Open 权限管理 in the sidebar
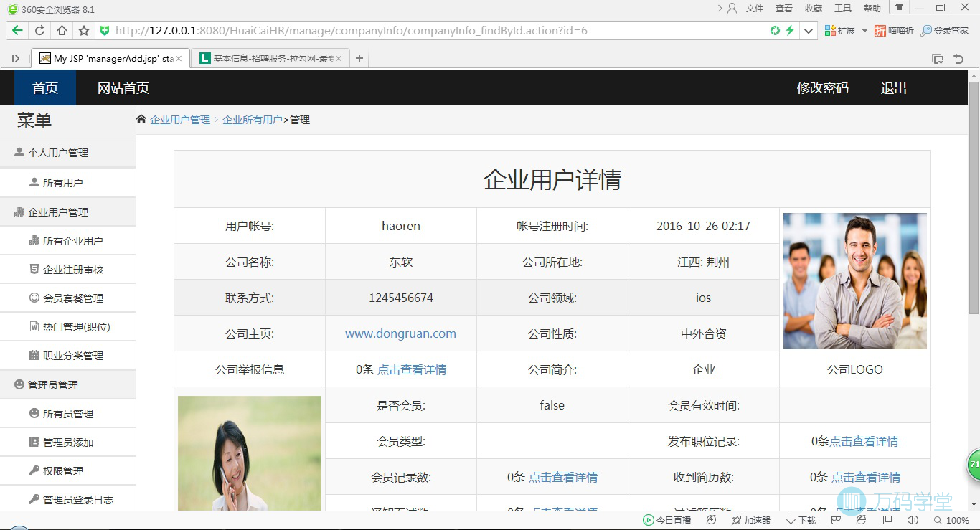 pyautogui.click(x=67, y=471)
